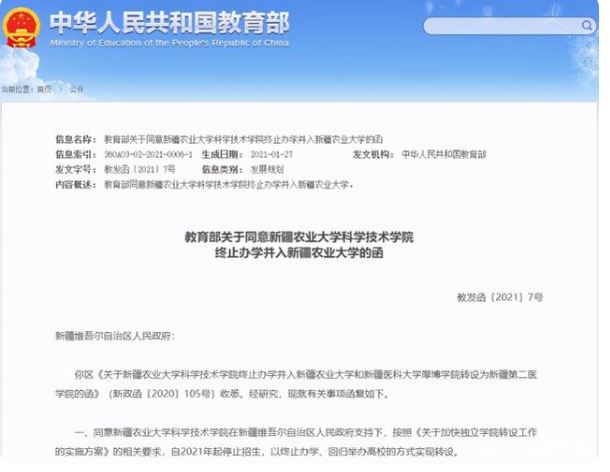610x472 pixels.
Task: Select the 内容概述 label
Action: click(x=75, y=184)
